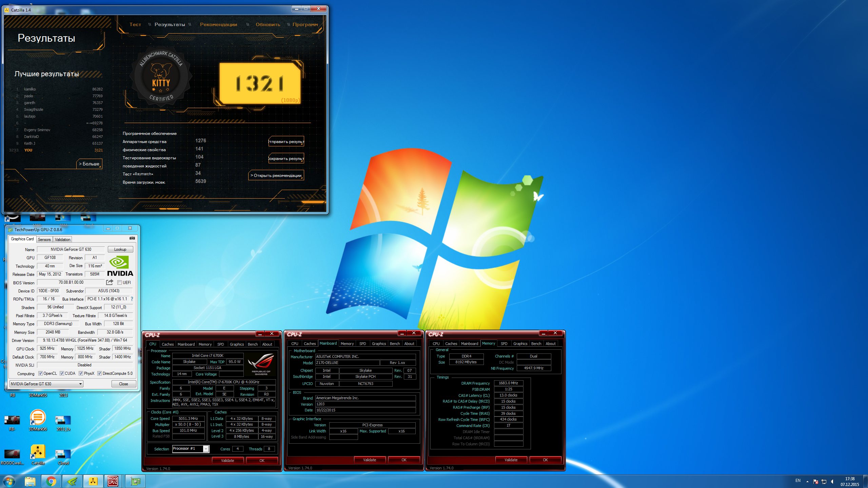Click Validate in CPU-Z processor window
Screen dimensions: 868x488
tap(228, 461)
